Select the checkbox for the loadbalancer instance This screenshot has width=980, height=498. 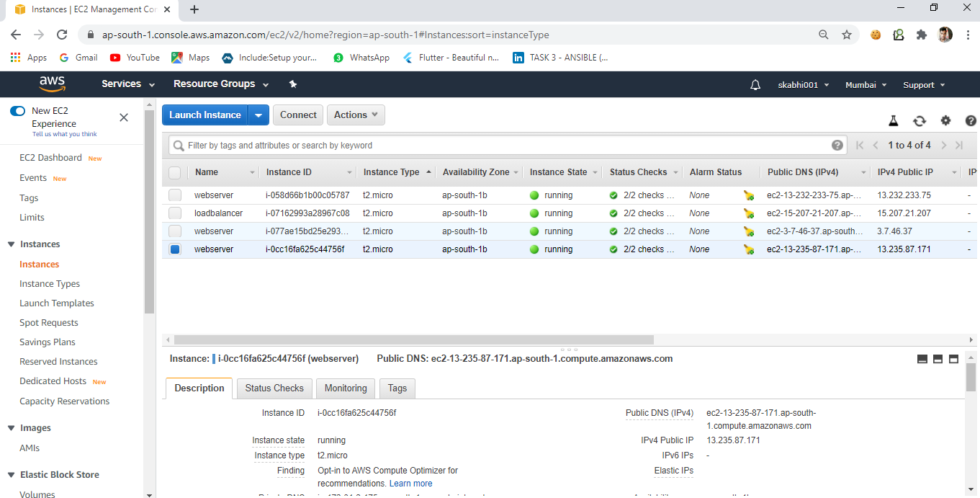pyautogui.click(x=175, y=213)
